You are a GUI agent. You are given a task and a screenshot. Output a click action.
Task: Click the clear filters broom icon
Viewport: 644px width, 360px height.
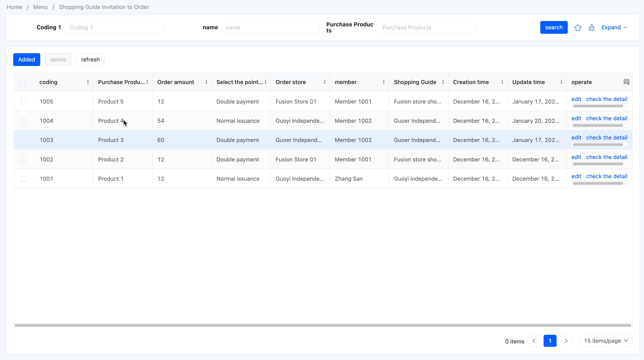tap(591, 28)
